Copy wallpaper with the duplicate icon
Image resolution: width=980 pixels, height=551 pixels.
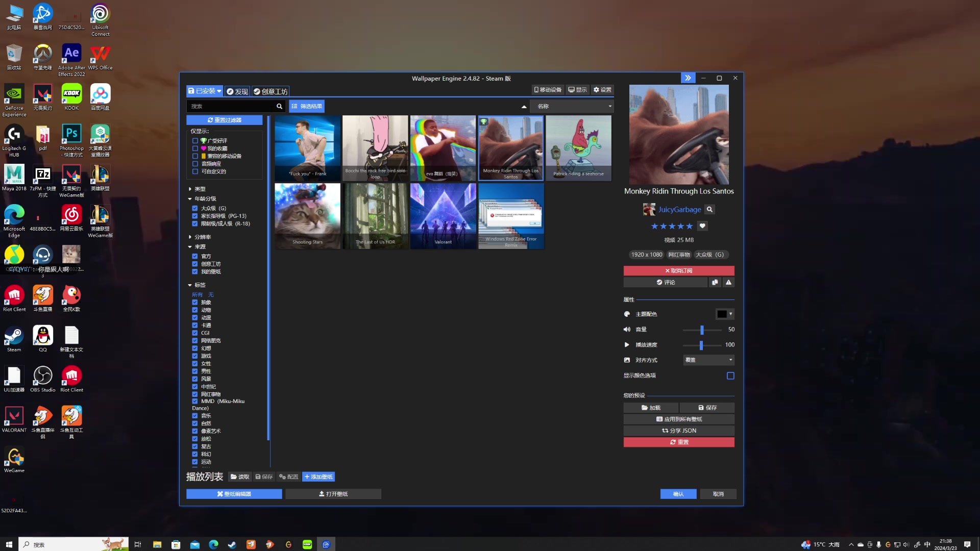[x=715, y=282]
